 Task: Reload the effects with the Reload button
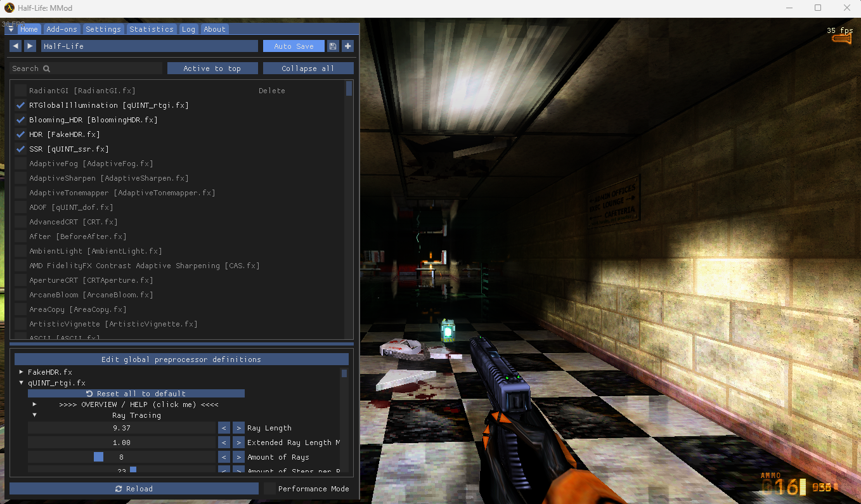pyautogui.click(x=134, y=489)
